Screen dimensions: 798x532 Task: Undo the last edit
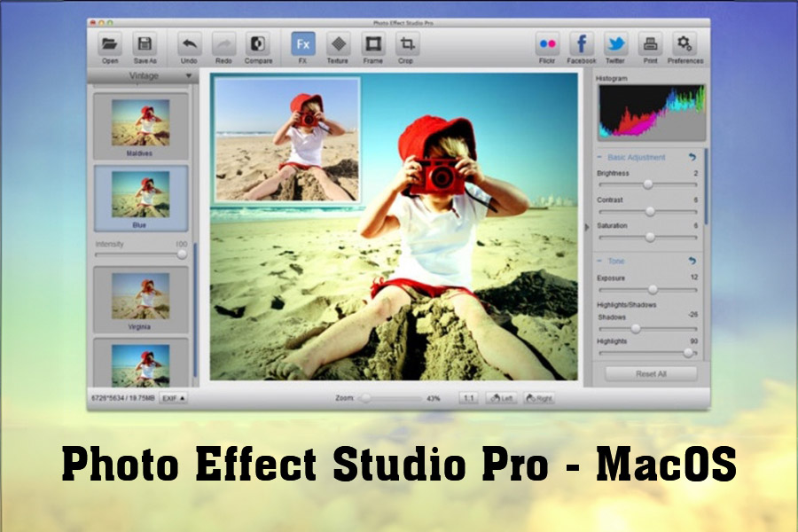(x=189, y=43)
